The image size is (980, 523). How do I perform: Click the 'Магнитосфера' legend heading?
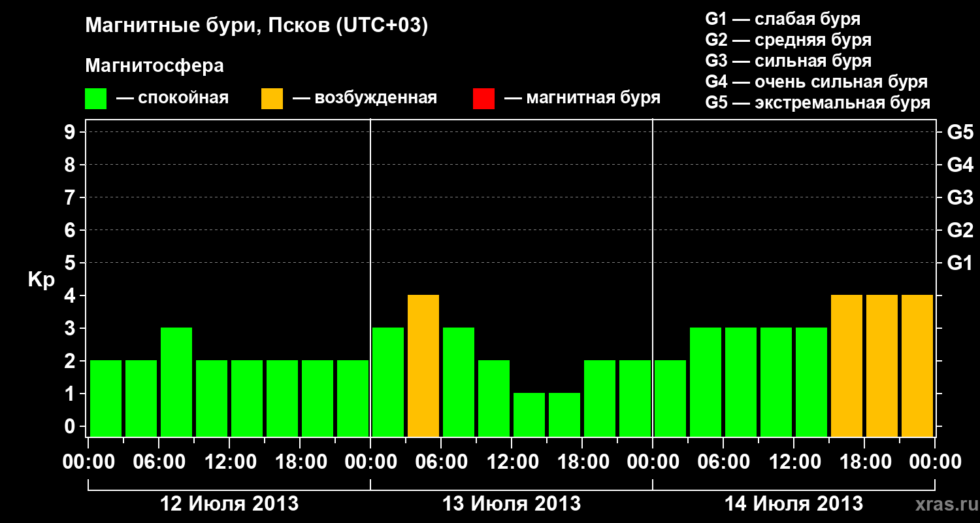coord(155,66)
